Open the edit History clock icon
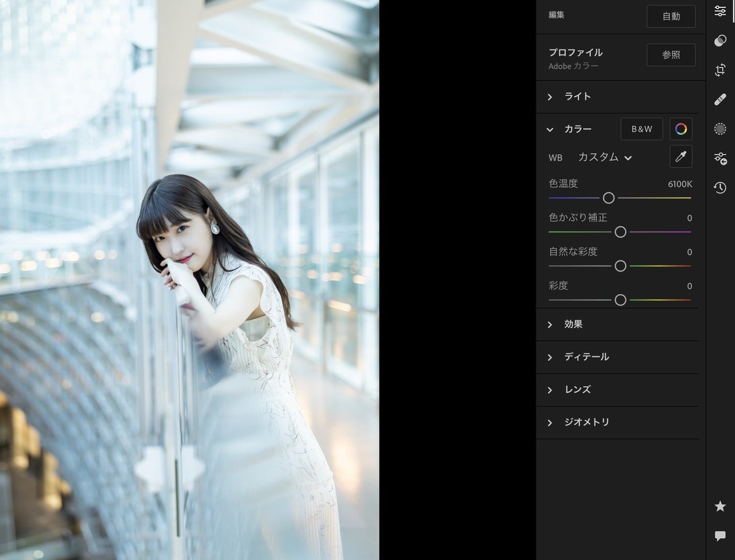 720,187
